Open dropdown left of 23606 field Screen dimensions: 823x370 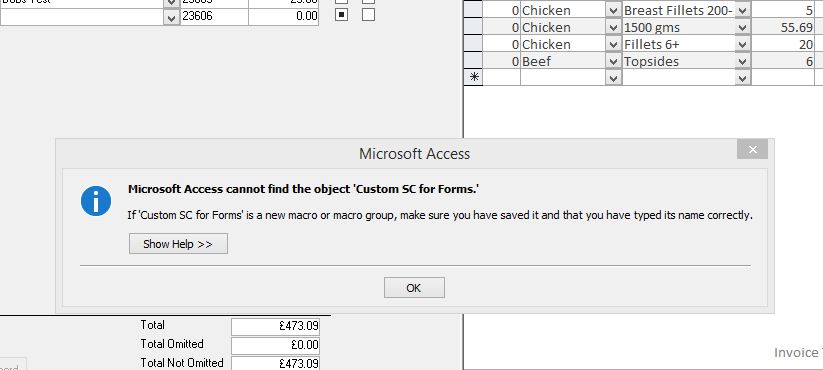click(171, 17)
